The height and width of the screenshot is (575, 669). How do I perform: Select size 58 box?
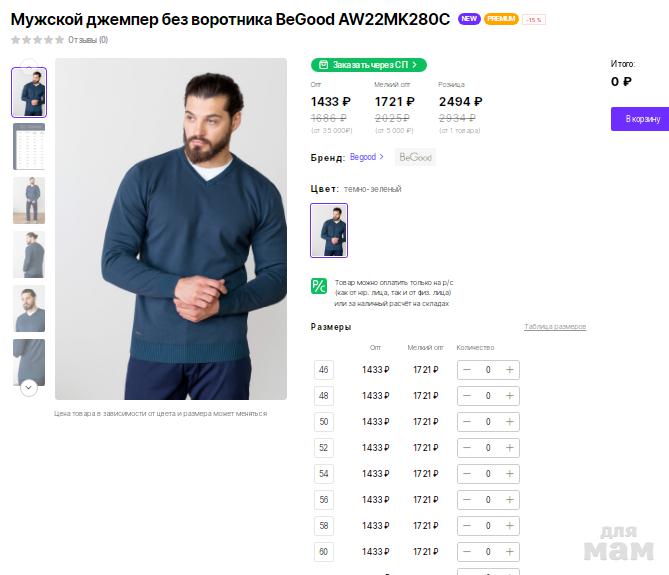(x=323, y=526)
